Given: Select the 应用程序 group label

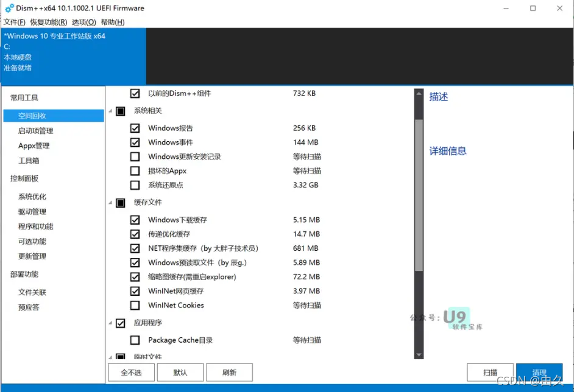Looking at the screenshot, I should 147,323.
